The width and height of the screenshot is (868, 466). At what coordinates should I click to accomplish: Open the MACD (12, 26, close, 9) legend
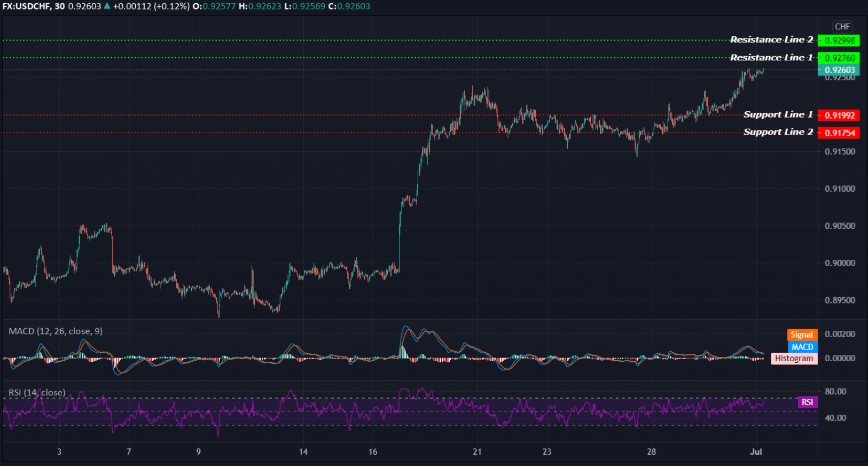(56, 331)
